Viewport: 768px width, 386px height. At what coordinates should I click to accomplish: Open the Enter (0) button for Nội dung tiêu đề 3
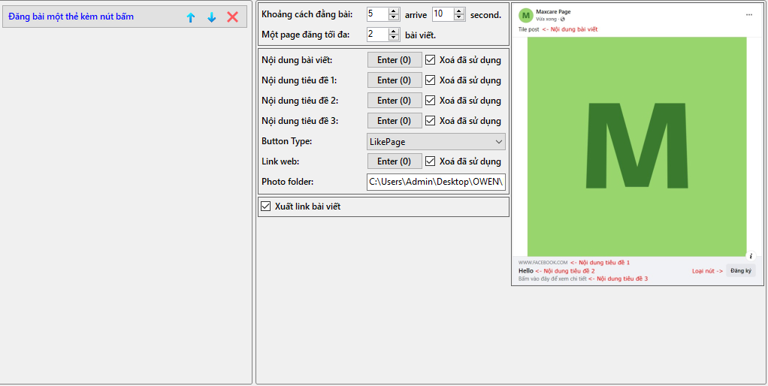coord(394,121)
